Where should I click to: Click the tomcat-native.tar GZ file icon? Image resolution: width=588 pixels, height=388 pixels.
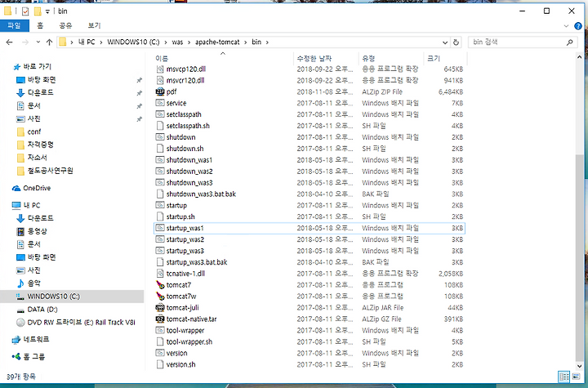tap(160, 319)
